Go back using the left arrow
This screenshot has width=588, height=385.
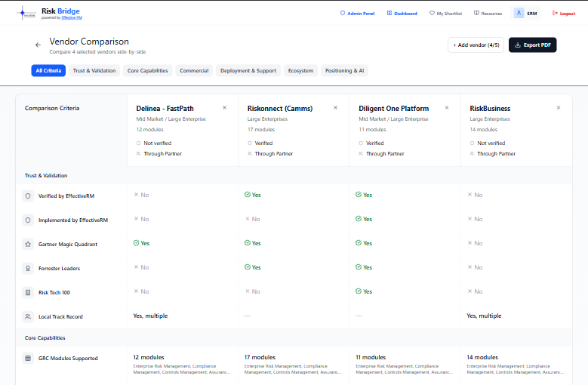pos(38,45)
